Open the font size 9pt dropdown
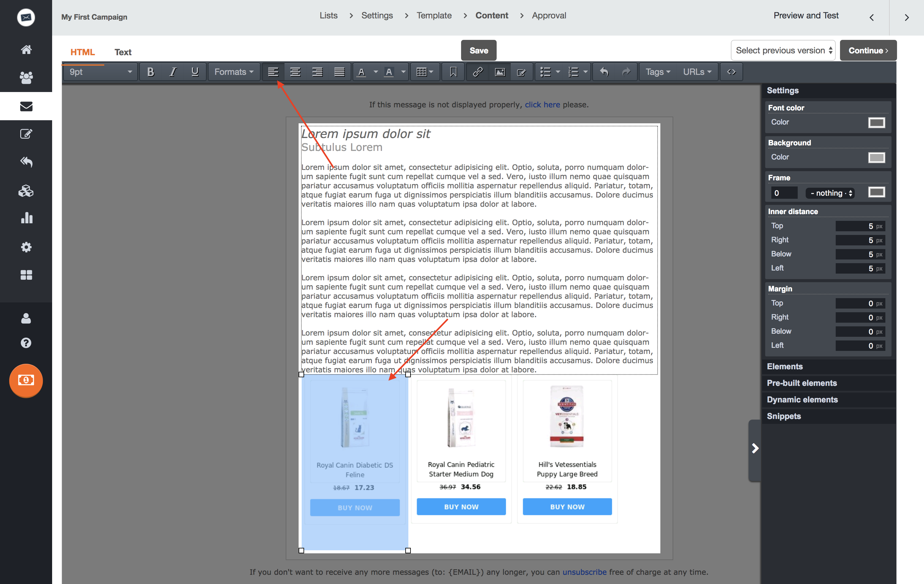This screenshot has height=584, width=924. (x=100, y=72)
